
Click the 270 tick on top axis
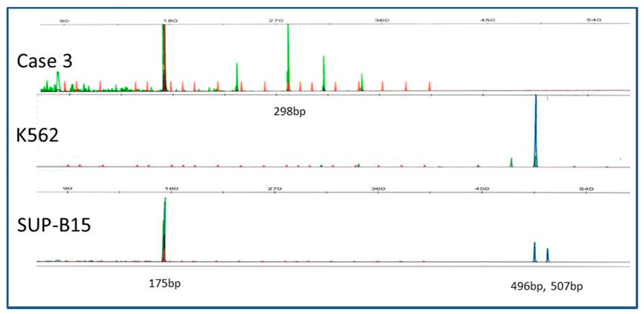[276, 21]
